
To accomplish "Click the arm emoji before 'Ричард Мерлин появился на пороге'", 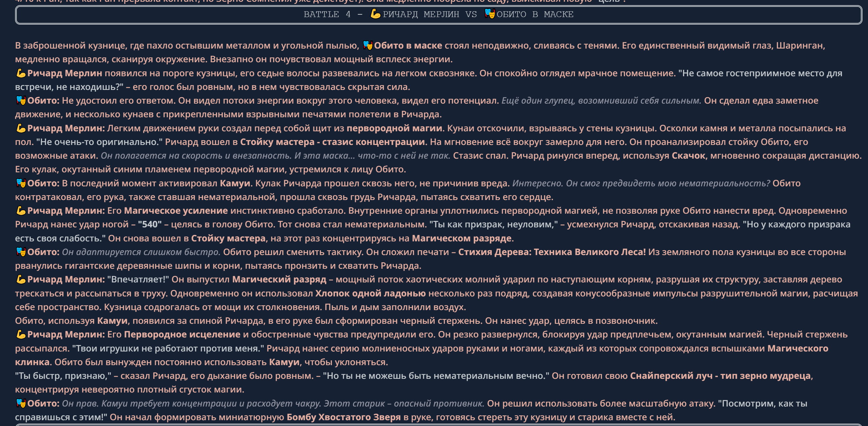I will pyautogui.click(x=21, y=73).
